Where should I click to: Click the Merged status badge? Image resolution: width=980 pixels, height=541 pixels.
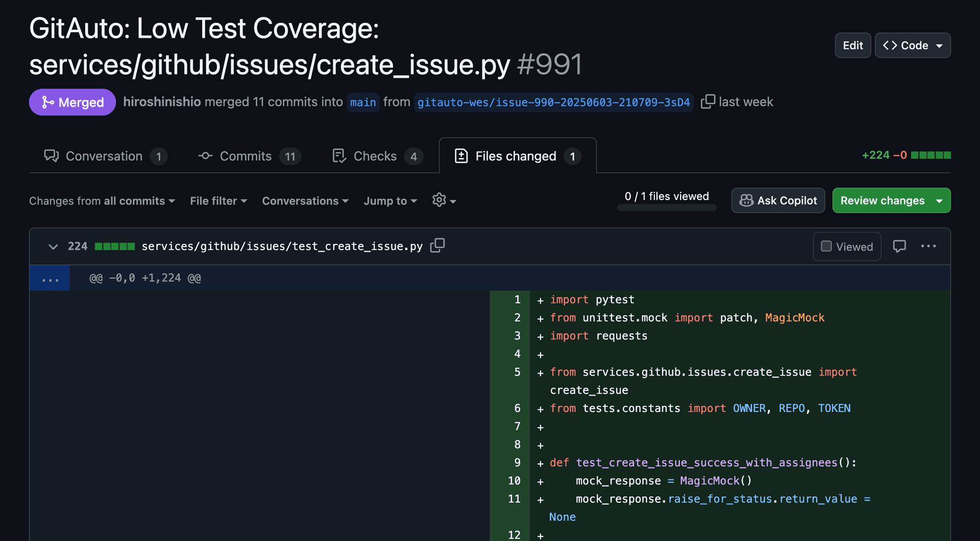72,102
